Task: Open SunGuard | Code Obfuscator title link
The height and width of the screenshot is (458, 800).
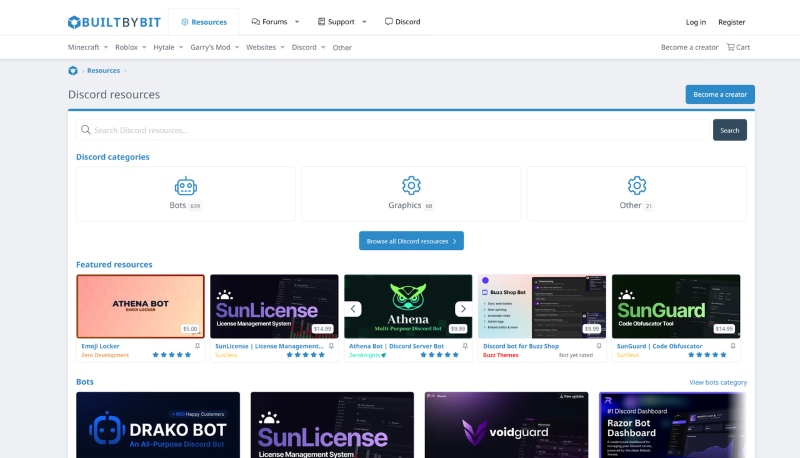Action: (x=659, y=346)
